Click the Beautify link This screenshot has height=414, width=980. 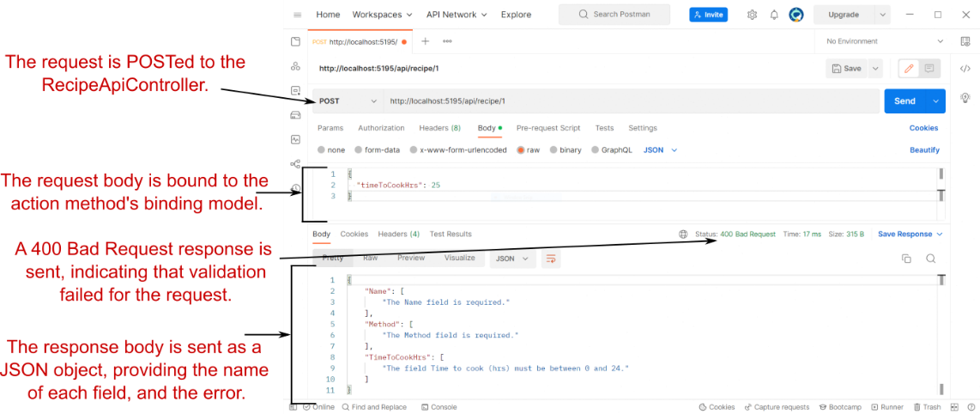click(x=924, y=150)
